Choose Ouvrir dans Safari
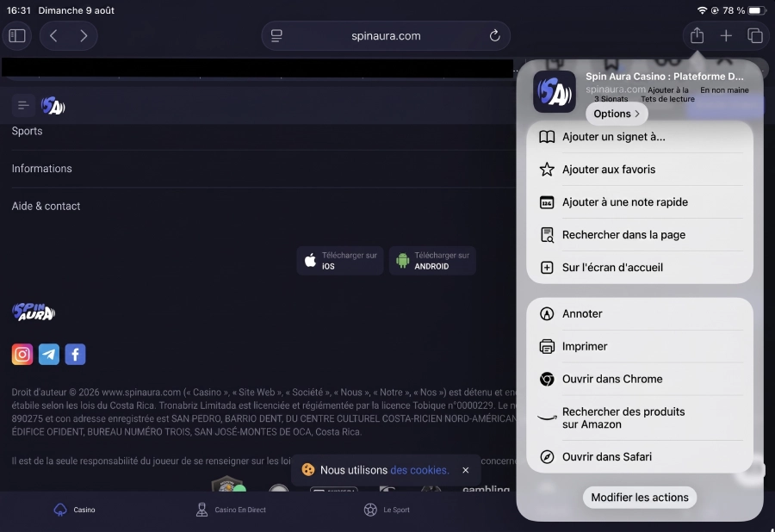This screenshot has height=532, width=775. point(640,456)
